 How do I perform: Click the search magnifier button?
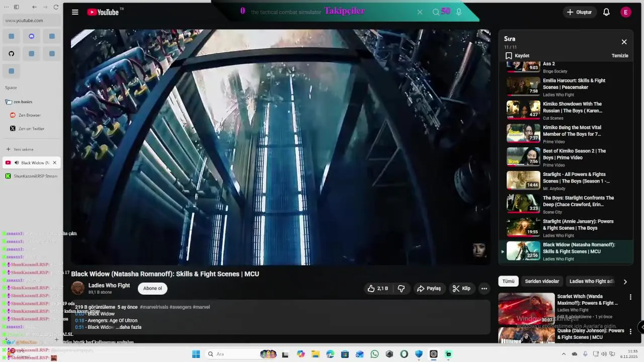click(436, 12)
